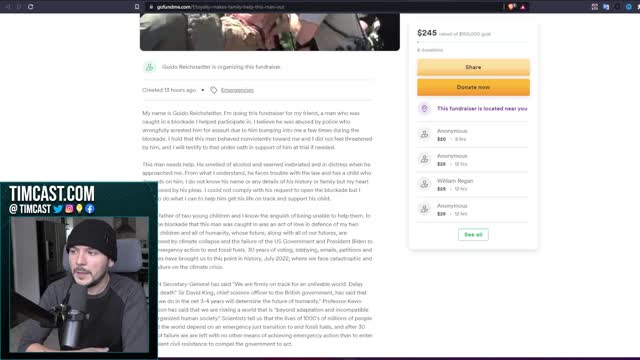Viewport: 640px width, 360px height.
Task: Click the Share button
Action: click(473, 67)
